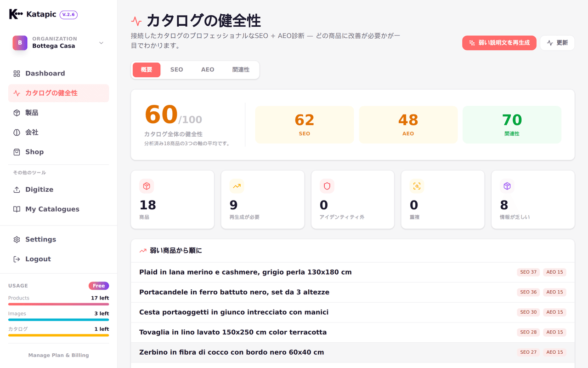The width and height of the screenshot is (588, 368).
Task: Open Manage Plan & Billing link
Action: click(59, 355)
